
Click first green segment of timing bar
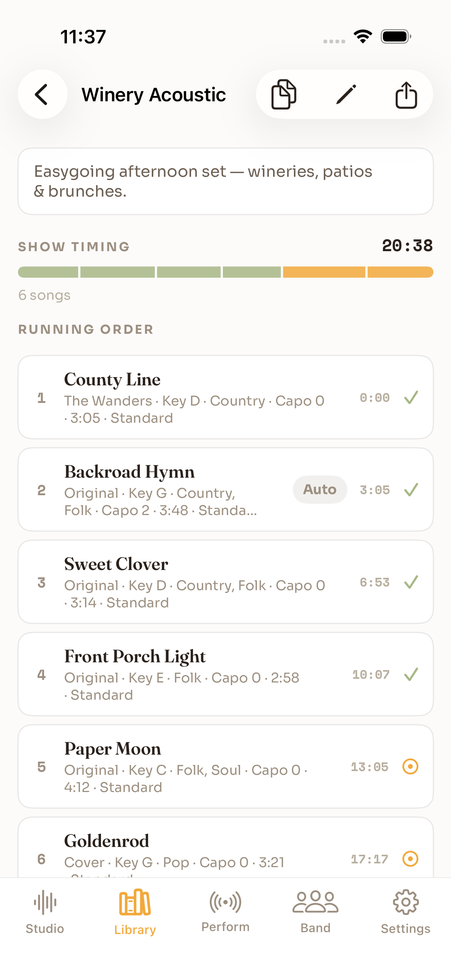48,272
